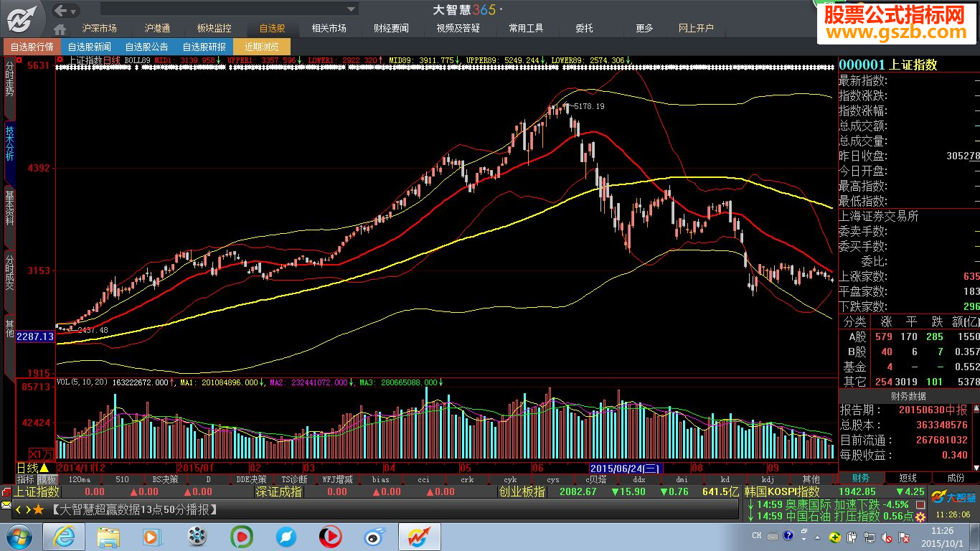Switch to the 自选股研报 tab

[204, 47]
